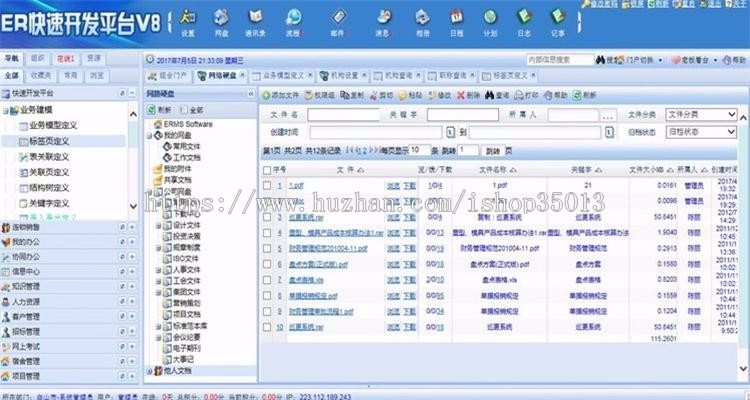Click 打印 printer toolbar button
Viewport: 750px width, 400px height.
(526, 95)
